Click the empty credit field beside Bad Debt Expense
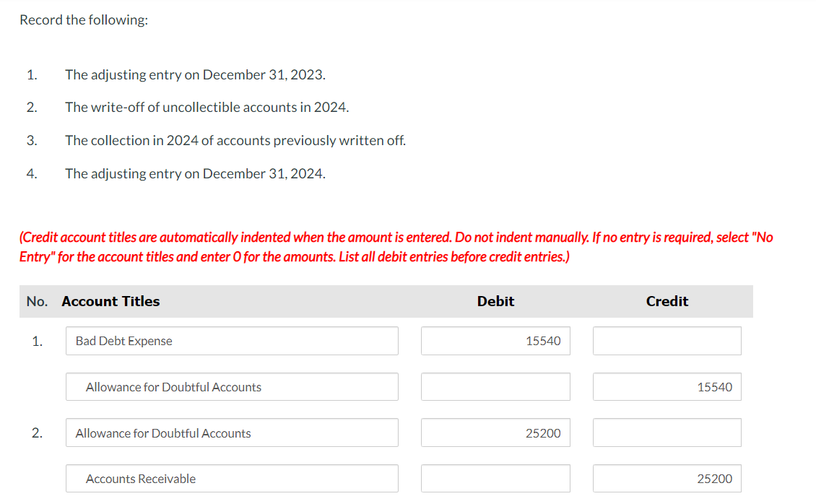 click(x=667, y=340)
